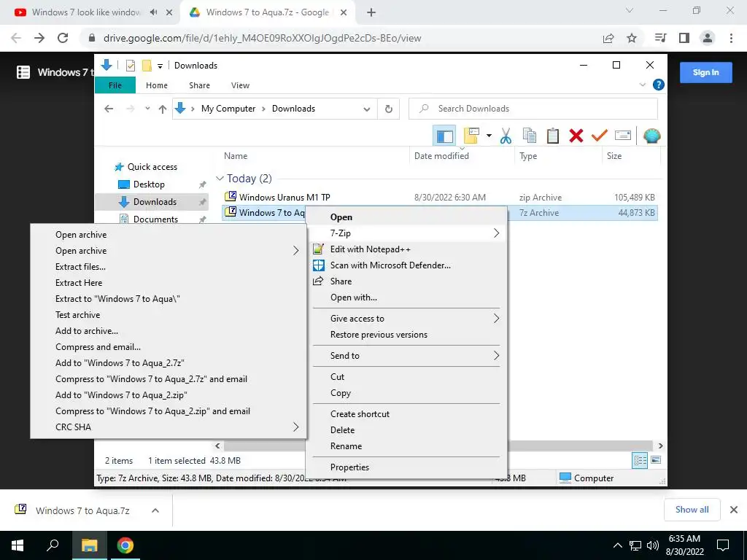This screenshot has height=560, width=747.
Task: Bookmark this page with the star icon
Action: [632, 38]
